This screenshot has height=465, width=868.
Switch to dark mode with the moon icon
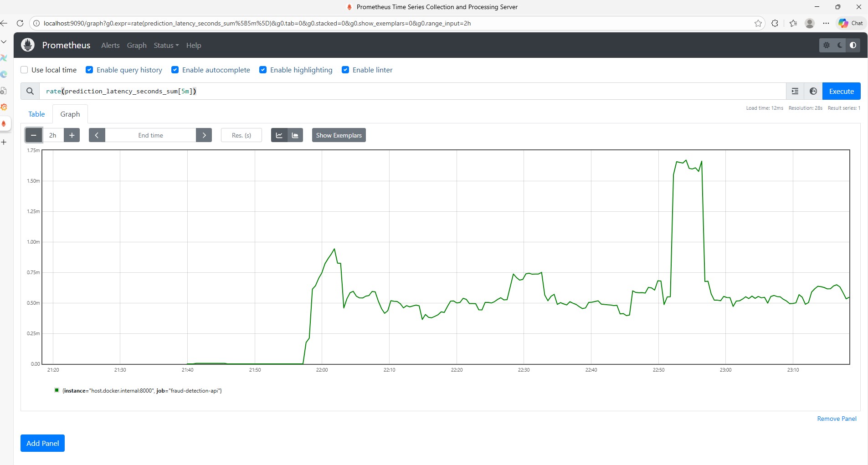pyautogui.click(x=839, y=45)
